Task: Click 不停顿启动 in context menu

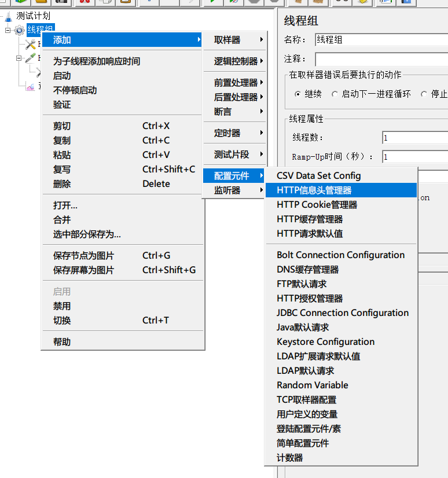Action: [122, 90]
